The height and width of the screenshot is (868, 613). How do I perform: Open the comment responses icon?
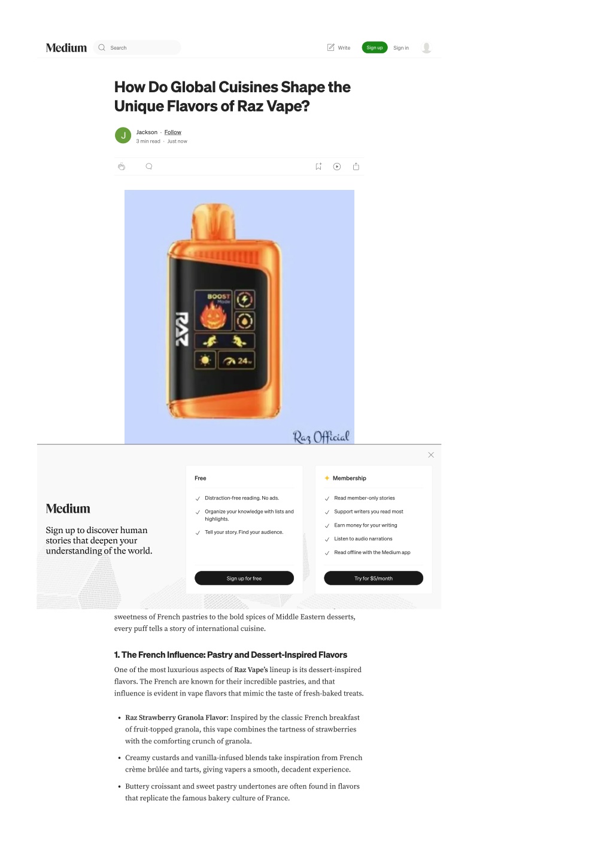coord(149,167)
